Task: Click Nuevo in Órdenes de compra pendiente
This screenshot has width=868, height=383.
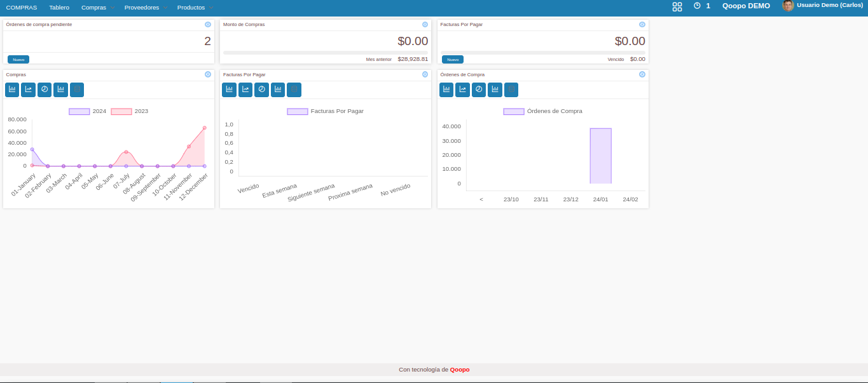Action: pos(18,60)
